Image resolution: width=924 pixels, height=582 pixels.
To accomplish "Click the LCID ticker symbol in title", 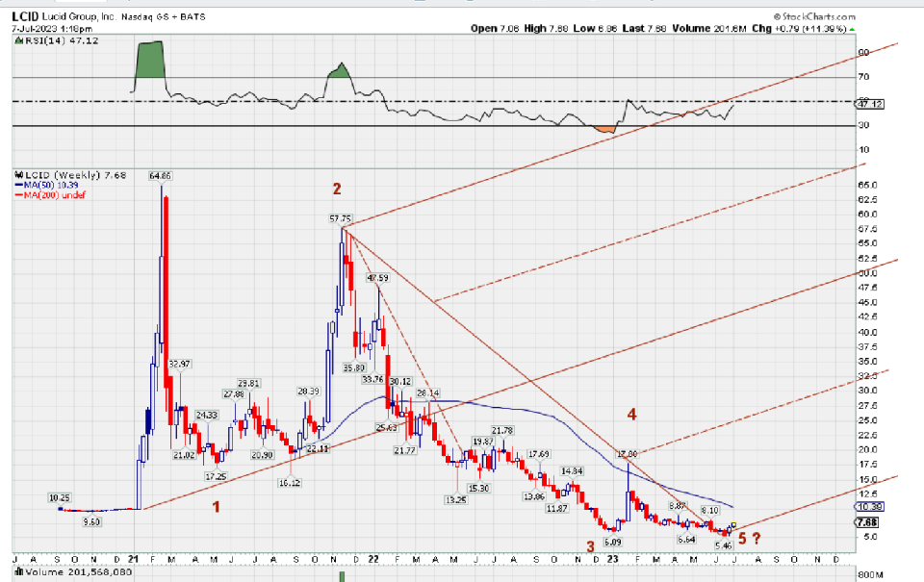I will [25, 16].
